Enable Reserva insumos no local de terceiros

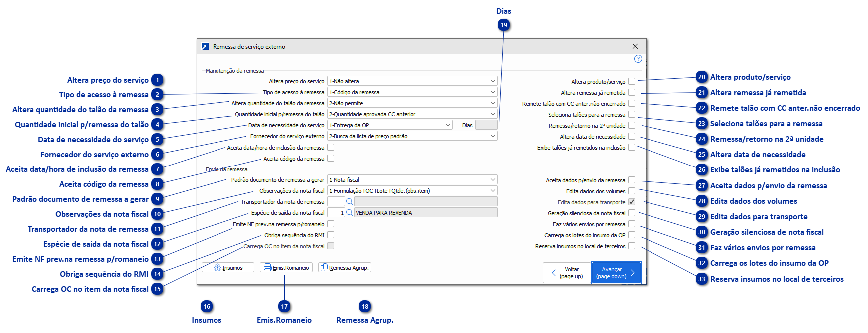[632, 246]
